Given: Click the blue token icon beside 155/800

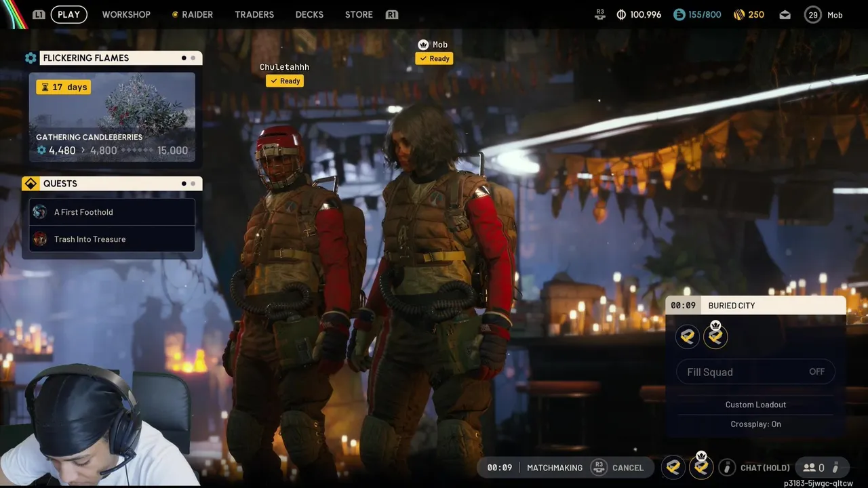Looking at the screenshot, I should (x=679, y=14).
